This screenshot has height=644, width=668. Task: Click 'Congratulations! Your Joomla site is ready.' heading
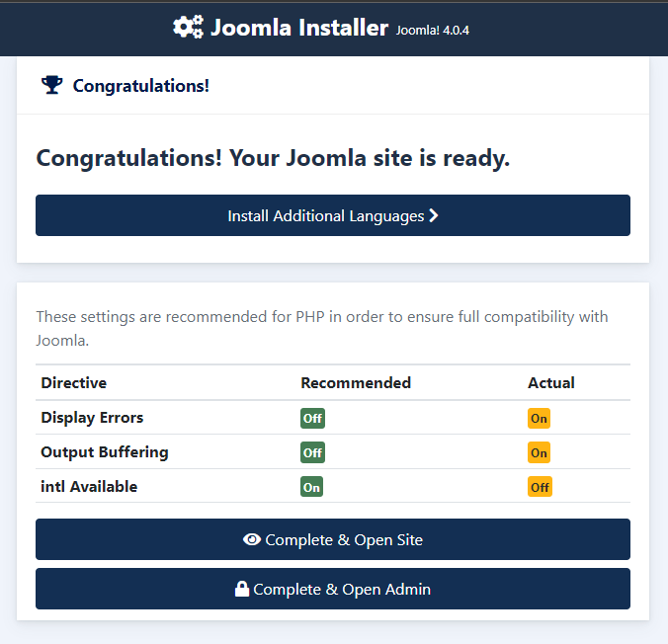pos(273,158)
